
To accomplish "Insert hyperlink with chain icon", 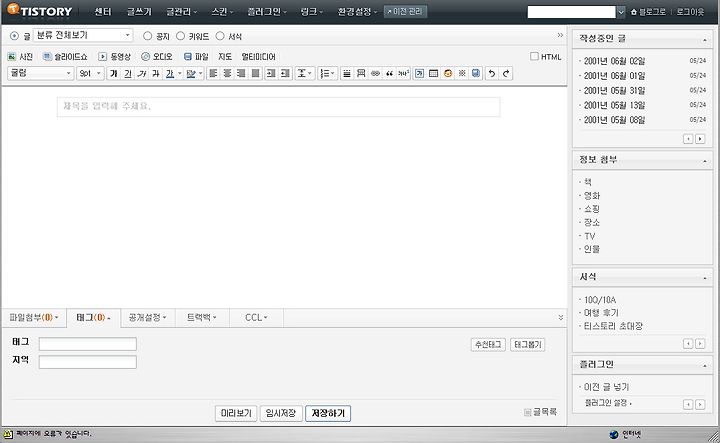I will (x=375, y=73).
